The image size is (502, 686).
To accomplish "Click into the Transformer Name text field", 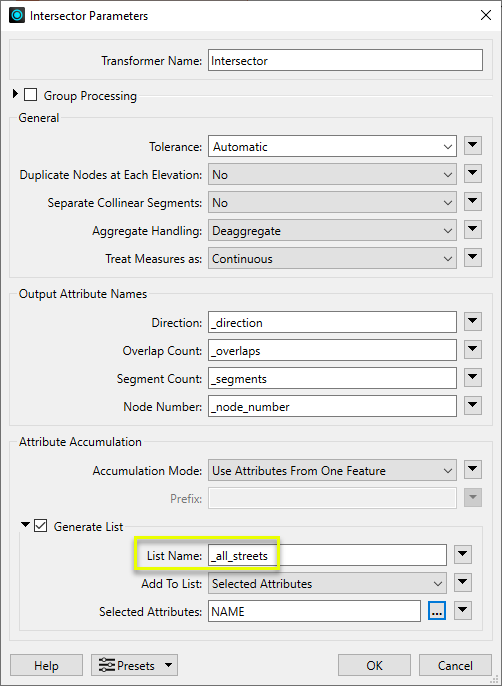I will click(x=345, y=60).
